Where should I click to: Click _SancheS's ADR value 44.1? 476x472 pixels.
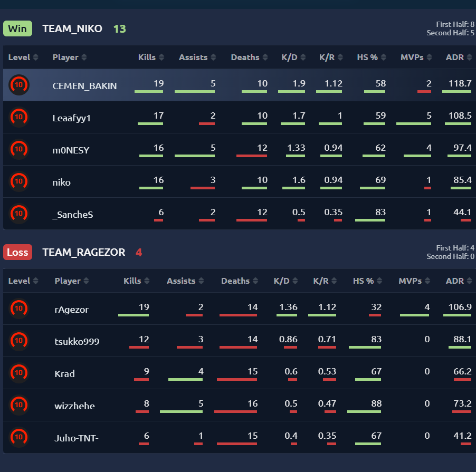(x=462, y=212)
